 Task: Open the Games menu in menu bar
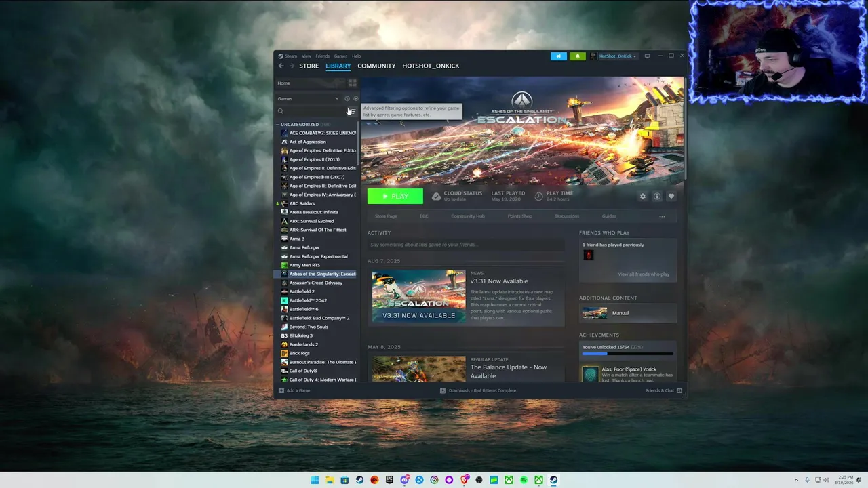point(340,56)
